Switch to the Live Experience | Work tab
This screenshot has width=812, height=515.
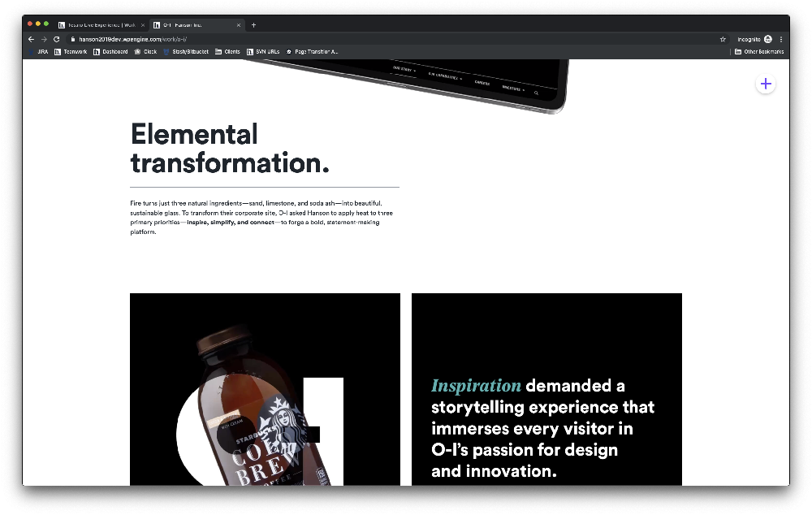click(x=101, y=25)
